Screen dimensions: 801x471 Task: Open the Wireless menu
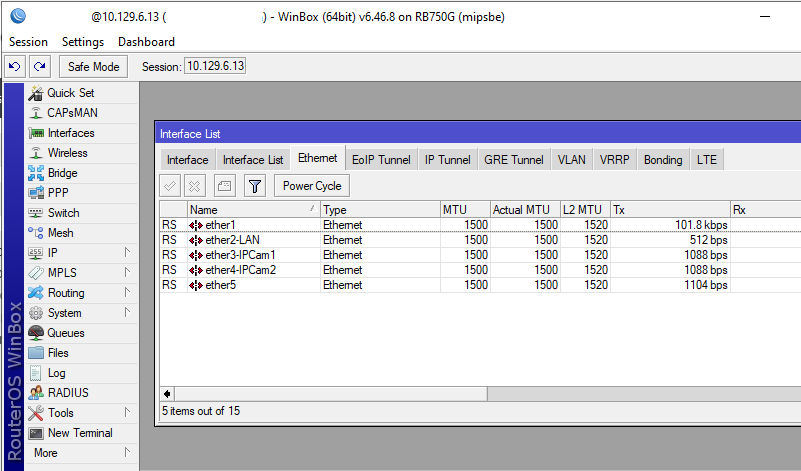[x=82, y=153]
